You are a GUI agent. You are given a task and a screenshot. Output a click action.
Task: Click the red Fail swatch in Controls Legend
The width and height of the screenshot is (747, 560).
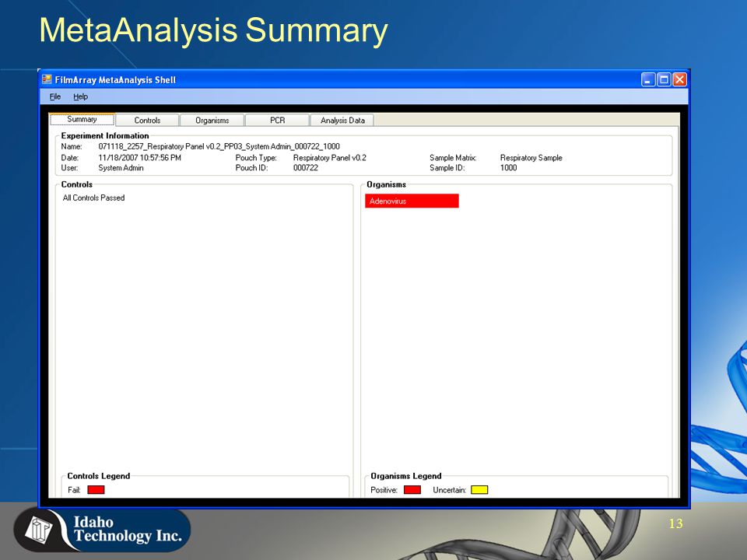(x=96, y=489)
